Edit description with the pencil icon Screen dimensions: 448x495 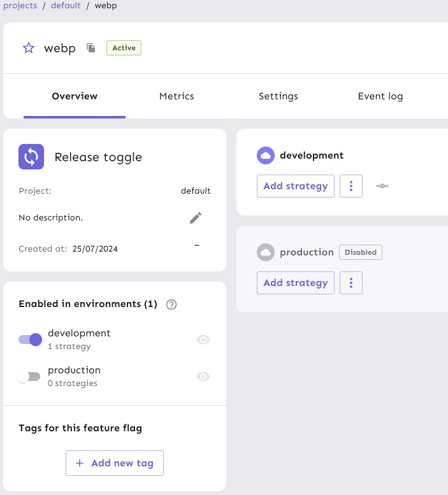[196, 218]
